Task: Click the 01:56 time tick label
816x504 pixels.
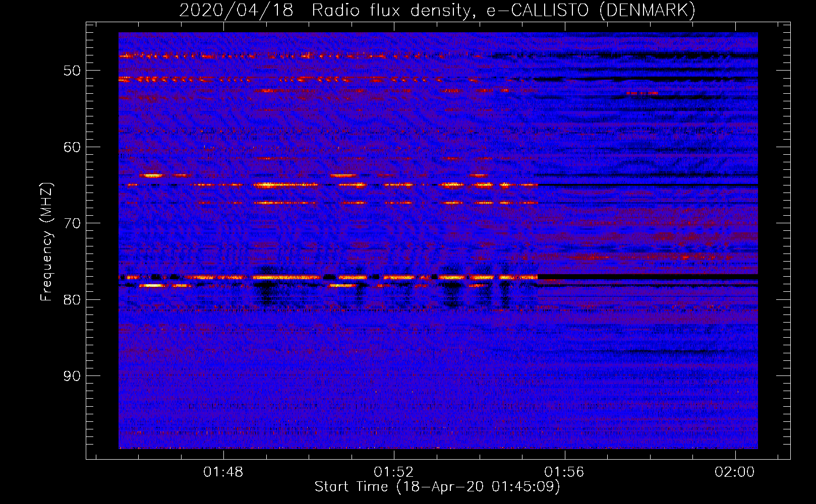Action: tap(564, 472)
